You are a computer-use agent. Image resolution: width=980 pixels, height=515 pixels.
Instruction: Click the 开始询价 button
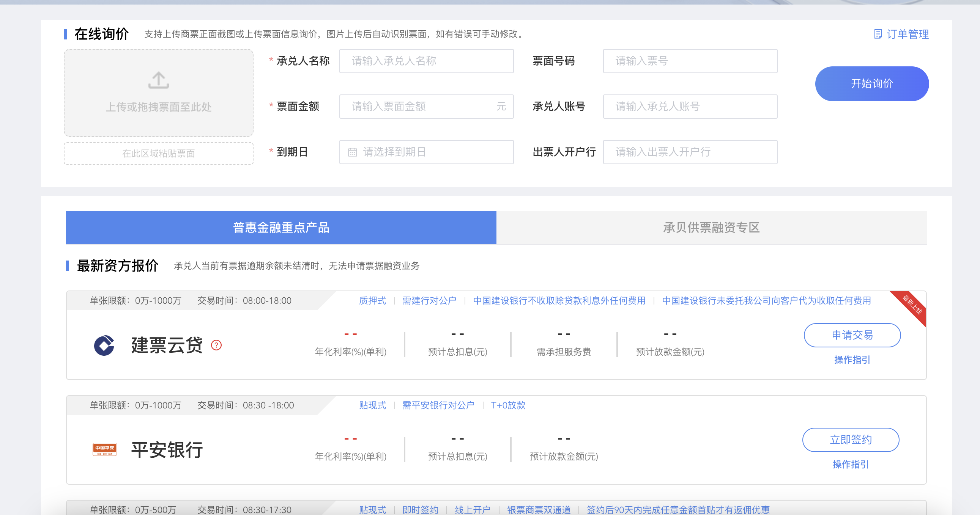[871, 83]
